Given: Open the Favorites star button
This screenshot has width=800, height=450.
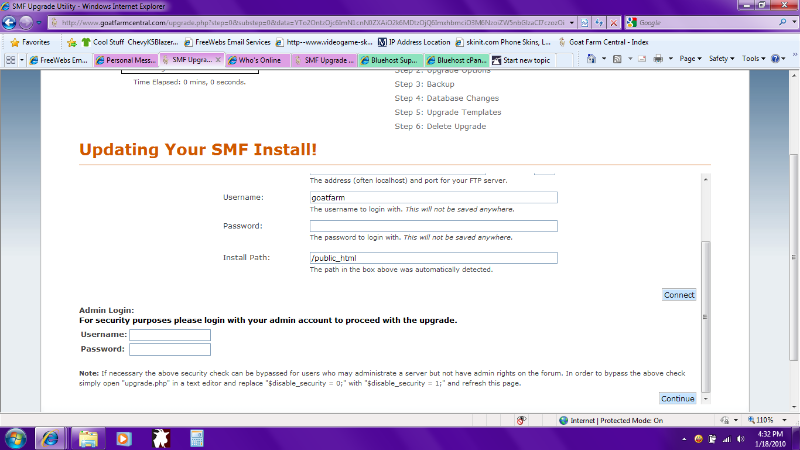Looking at the screenshot, I should point(30,42).
